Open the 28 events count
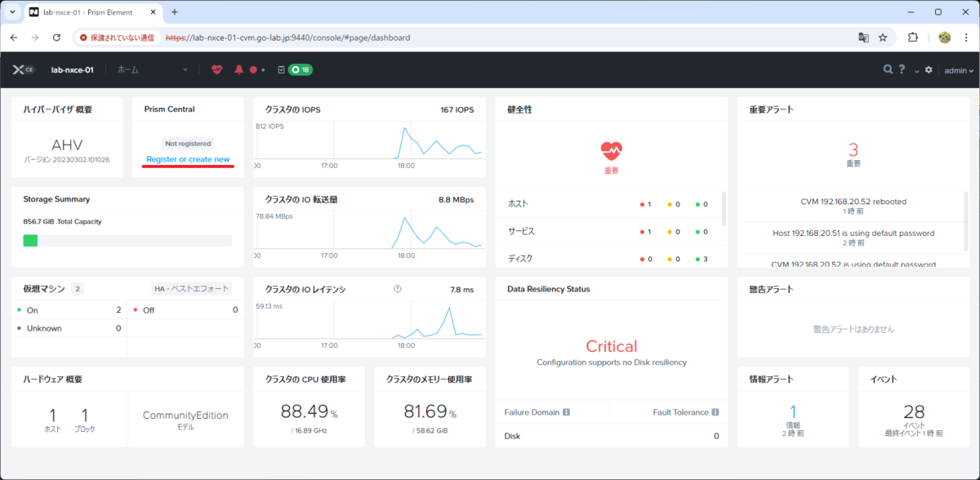 [x=914, y=412]
